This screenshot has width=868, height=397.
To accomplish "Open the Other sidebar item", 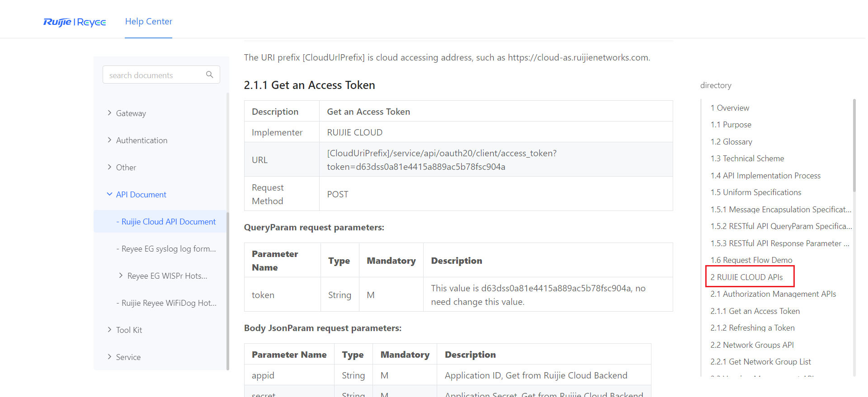I will click(126, 168).
